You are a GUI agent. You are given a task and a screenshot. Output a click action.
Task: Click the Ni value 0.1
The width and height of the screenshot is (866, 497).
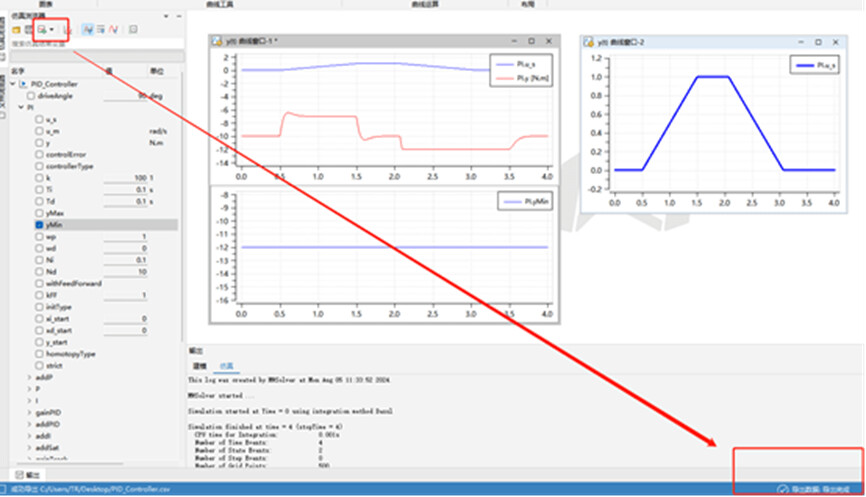[x=126, y=260]
